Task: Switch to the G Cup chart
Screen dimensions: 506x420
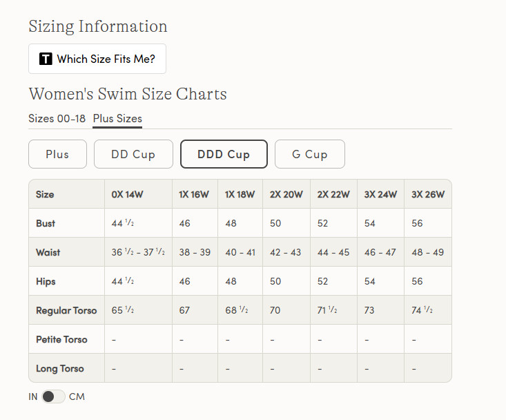Action: point(310,154)
